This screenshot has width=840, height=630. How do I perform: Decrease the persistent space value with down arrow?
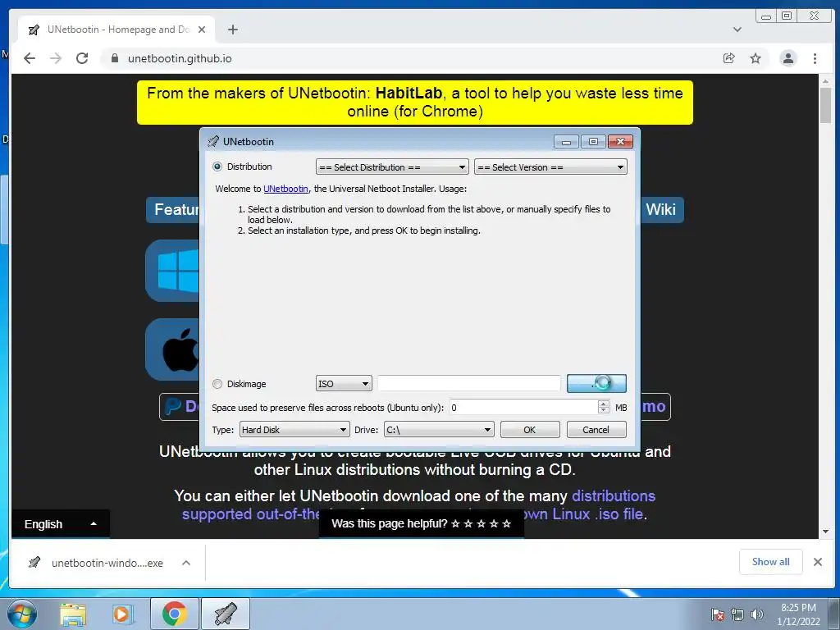604,412
